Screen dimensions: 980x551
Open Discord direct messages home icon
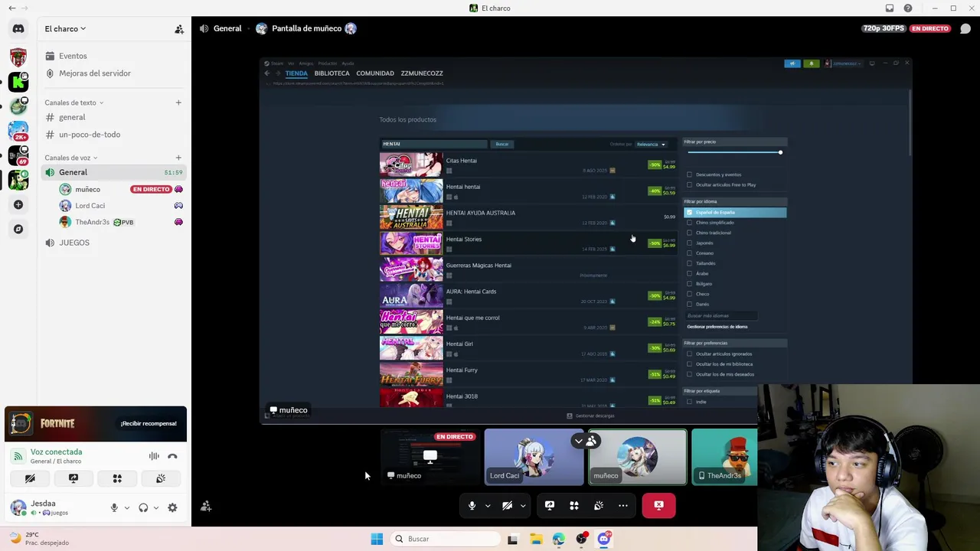[x=18, y=29]
